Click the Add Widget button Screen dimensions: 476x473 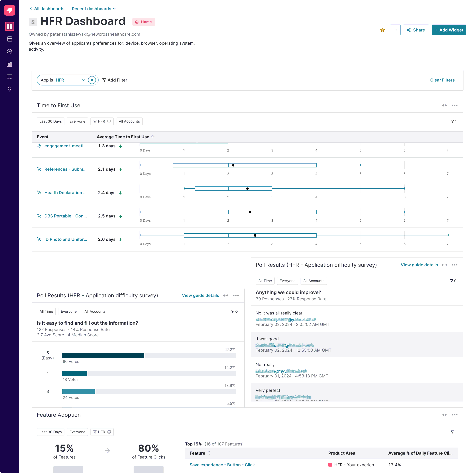tap(449, 30)
